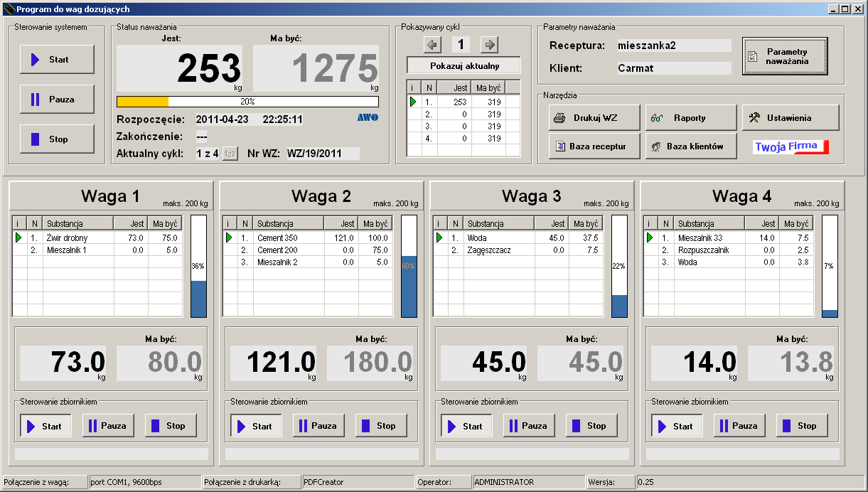Click the 20% overall progress bar
The height and width of the screenshot is (492, 868).
coord(247,102)
